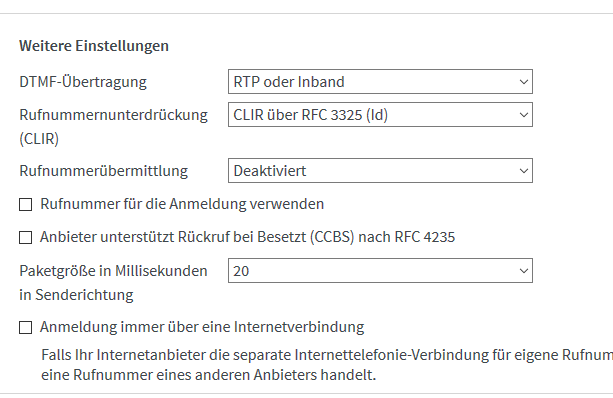Click the Rufnummernunterdrückung (CLIR) label
The image size is (613, 398).
113,127
